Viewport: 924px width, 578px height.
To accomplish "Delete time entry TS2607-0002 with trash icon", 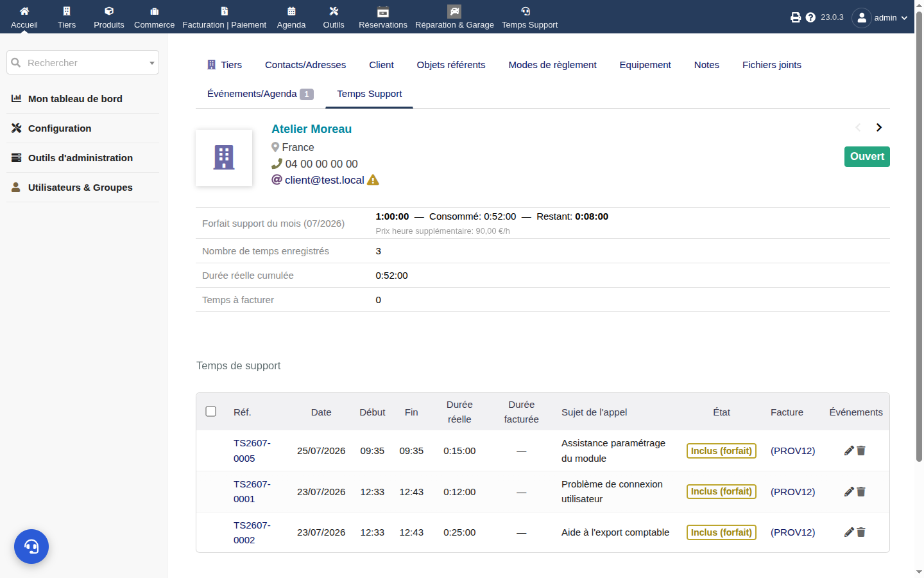I will 861,532.
